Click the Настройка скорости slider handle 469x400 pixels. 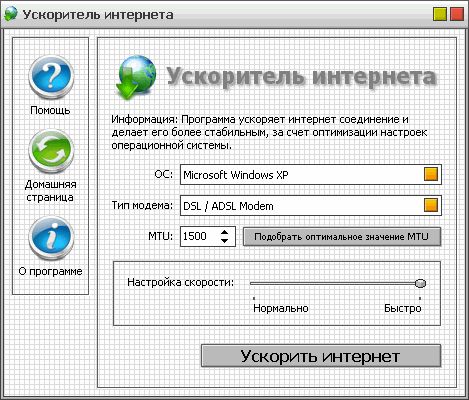coord(420,283)
